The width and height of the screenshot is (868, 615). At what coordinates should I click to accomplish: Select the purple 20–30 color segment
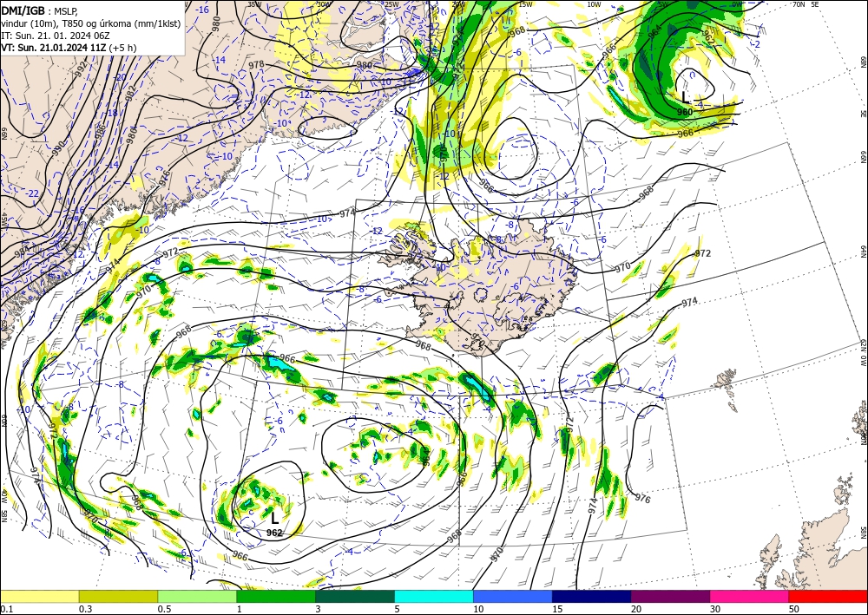click(x=670, y=596)
